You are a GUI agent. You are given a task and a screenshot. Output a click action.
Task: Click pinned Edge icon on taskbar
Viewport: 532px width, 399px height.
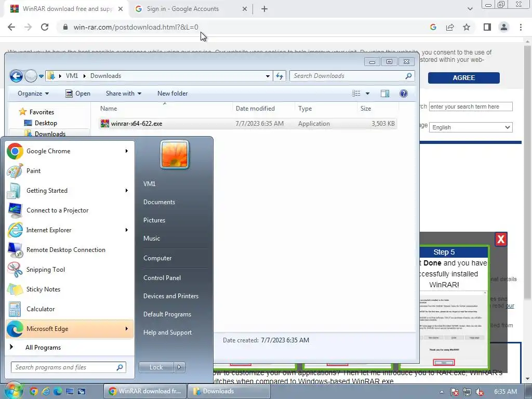(57, 391)
